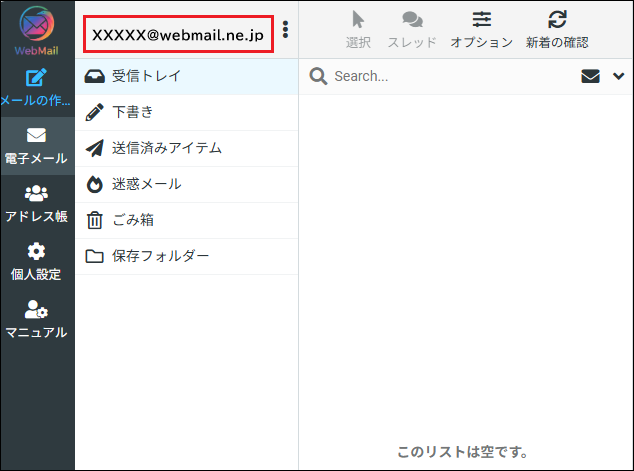This screenshot has height=471, width=634.
Task: Click the magnifier search icon
Action: [318, 76]
